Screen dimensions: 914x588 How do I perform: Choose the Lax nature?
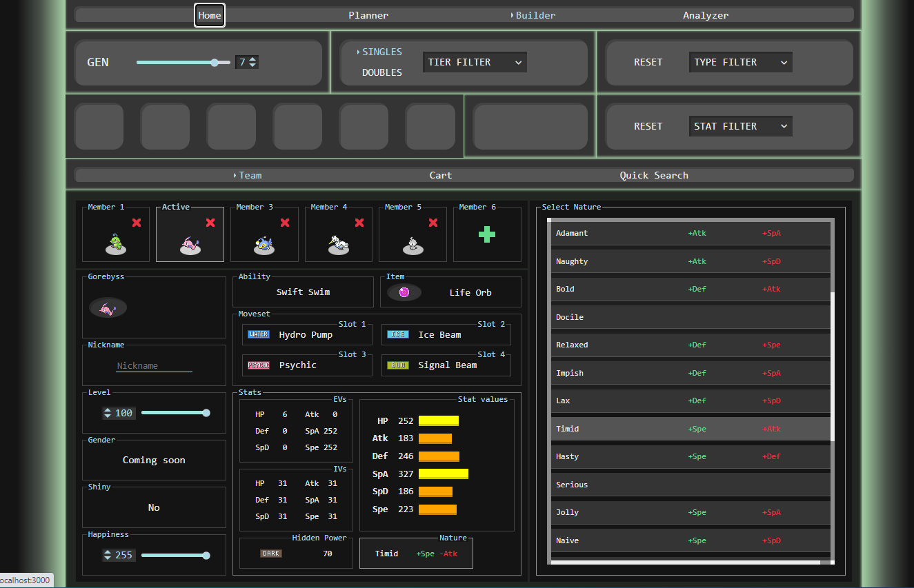(x=691, y=401)
